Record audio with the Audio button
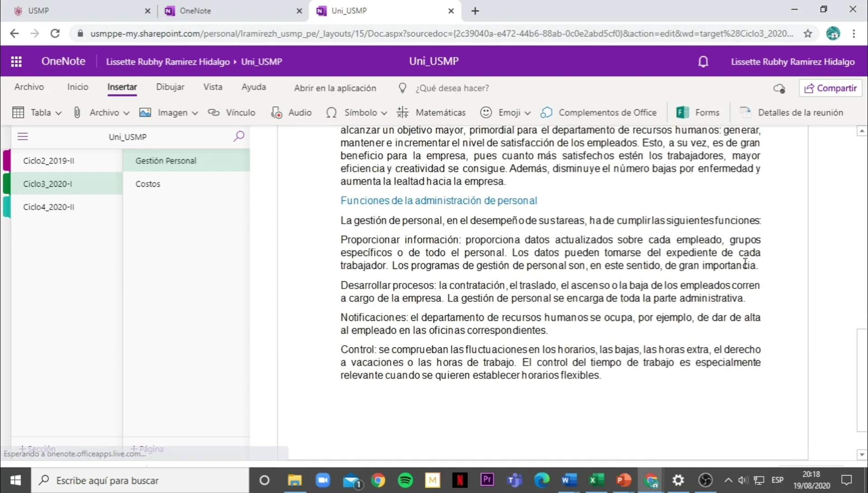This screenshot has width=868, height=493. (291, 113)
